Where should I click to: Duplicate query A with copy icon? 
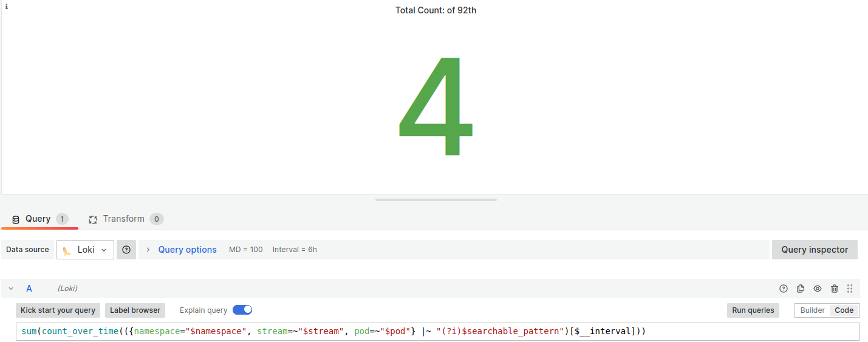(x=801, y=289)
